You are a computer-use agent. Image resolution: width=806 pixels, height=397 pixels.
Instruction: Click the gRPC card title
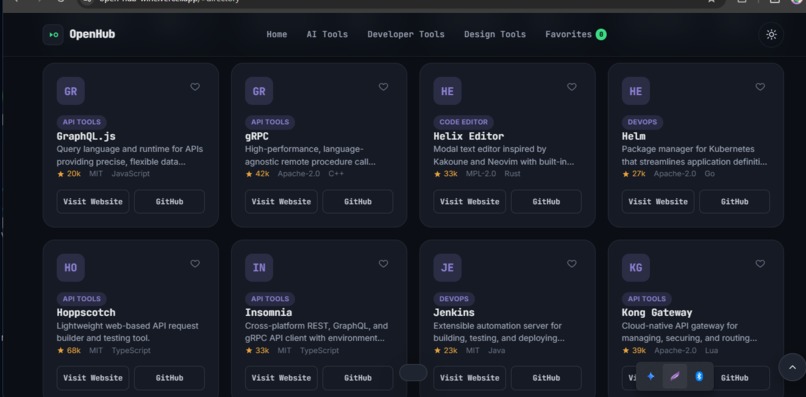(257, 136)
